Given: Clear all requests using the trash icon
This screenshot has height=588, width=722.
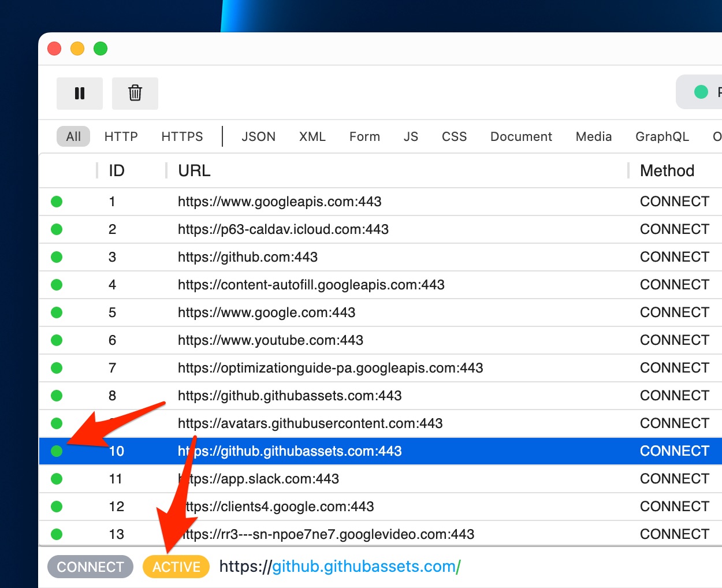Looking at the screenshot, I should tap(135, 93).
